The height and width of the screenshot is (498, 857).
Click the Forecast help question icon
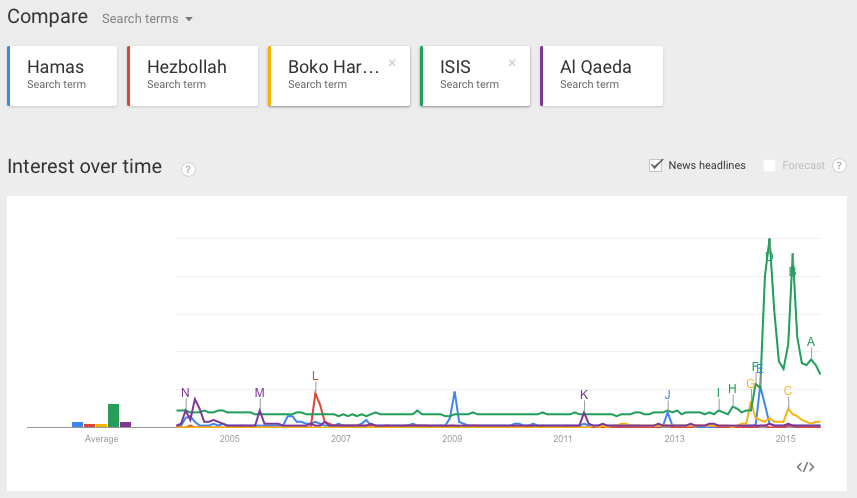839,165
